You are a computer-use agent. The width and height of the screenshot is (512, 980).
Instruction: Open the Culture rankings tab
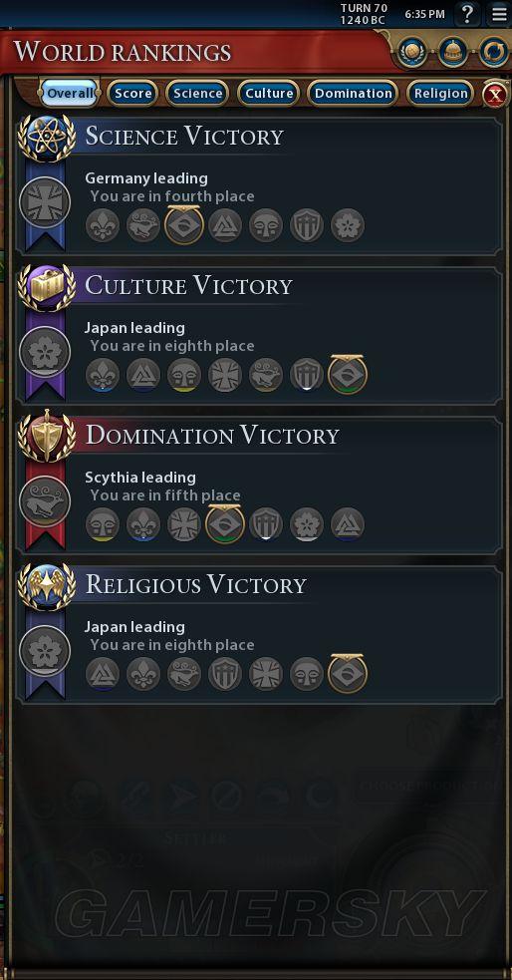269,94
